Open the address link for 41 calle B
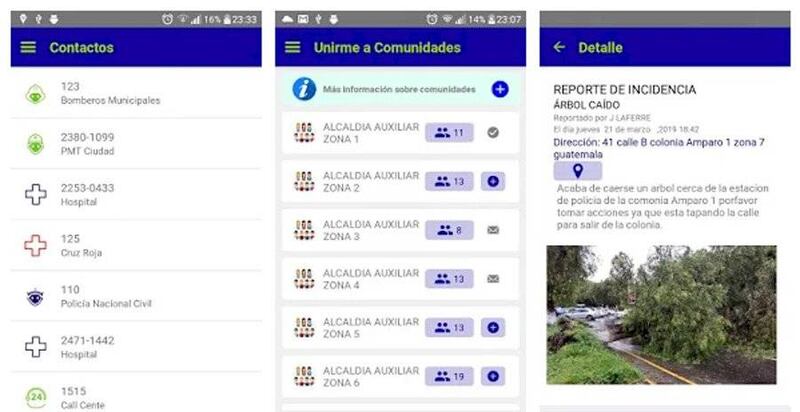 pos(659,148)
